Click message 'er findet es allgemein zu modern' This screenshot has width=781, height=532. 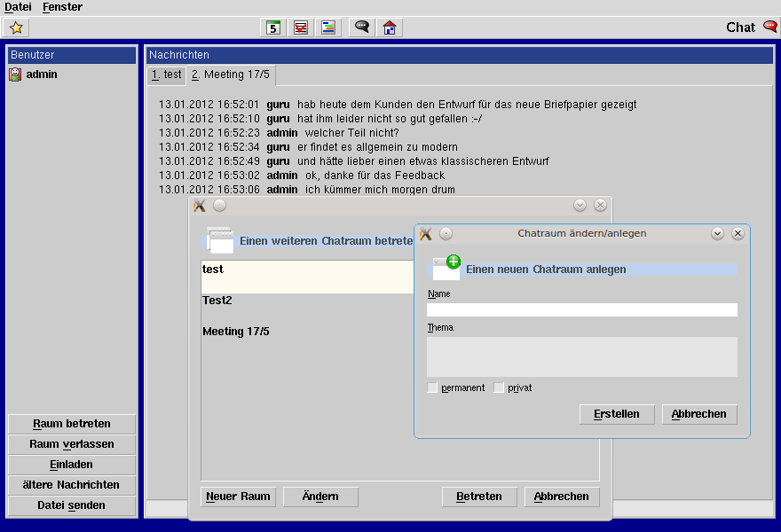click(377, 147)
